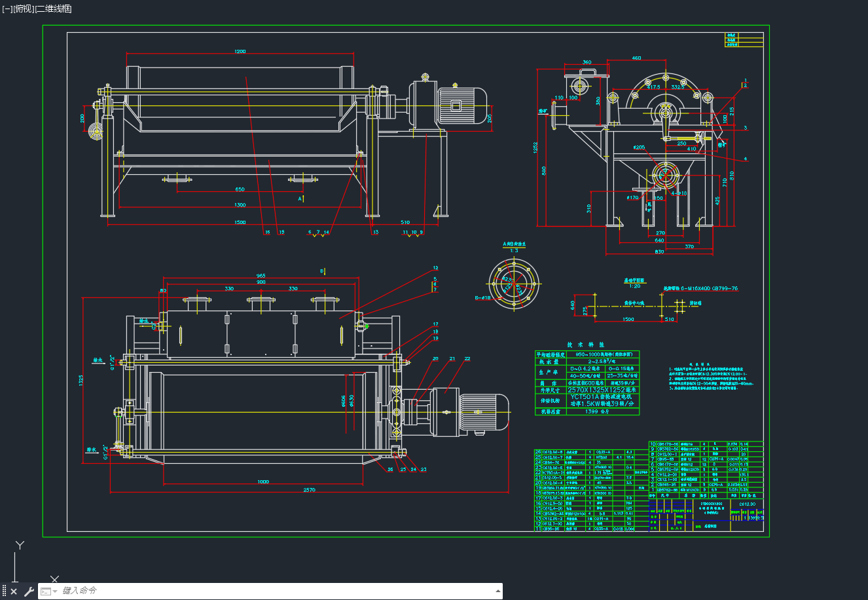Select part balloon number 22
This screenshot has width=868, height=600.
tap(467, 358)
